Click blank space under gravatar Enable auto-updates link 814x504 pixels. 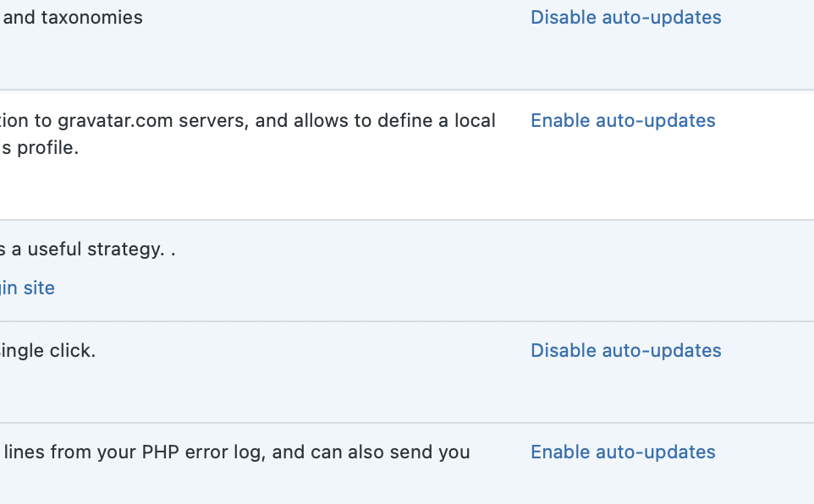coord(623,172)
